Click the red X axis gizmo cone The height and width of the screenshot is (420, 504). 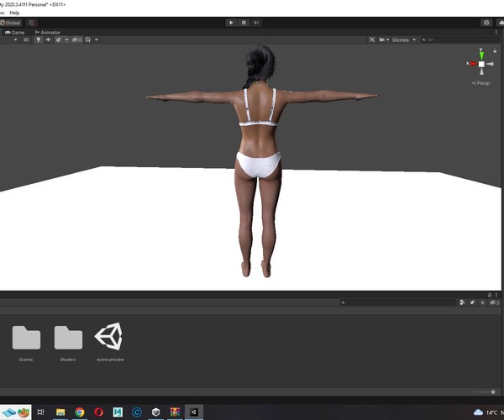(473, 64)
